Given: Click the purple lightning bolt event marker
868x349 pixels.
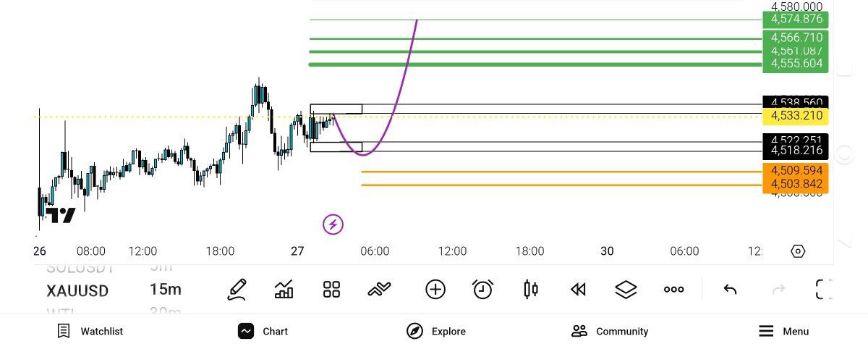Looking at the screenshot, I should 333,224.
